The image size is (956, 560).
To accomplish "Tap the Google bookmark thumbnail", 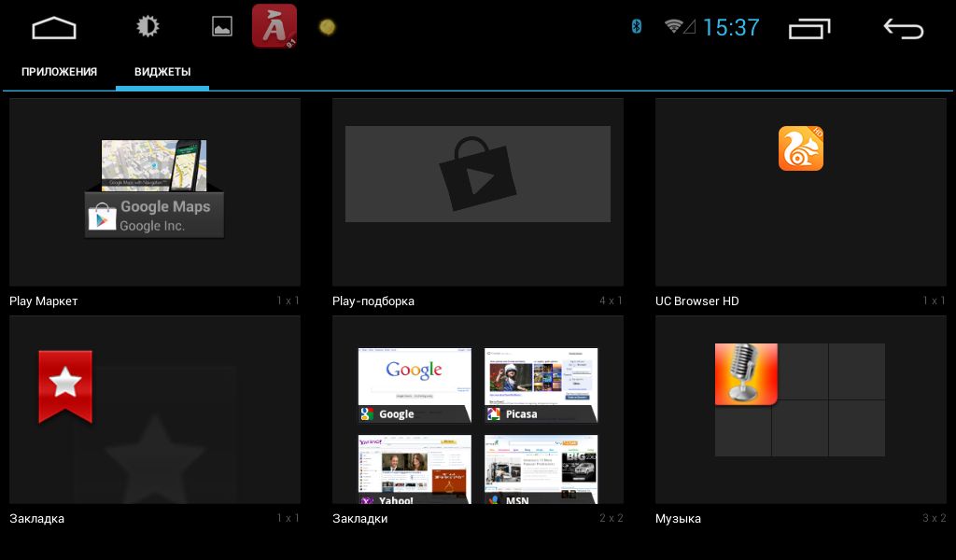I will coord(415,385).
